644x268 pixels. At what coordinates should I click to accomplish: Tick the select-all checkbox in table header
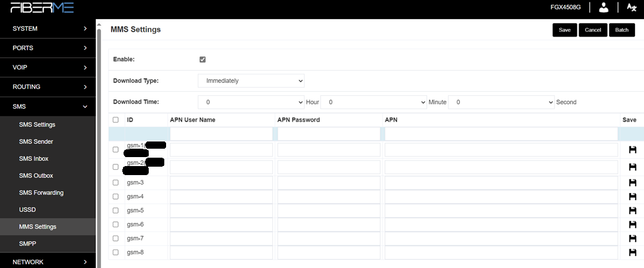coord(116,120)
